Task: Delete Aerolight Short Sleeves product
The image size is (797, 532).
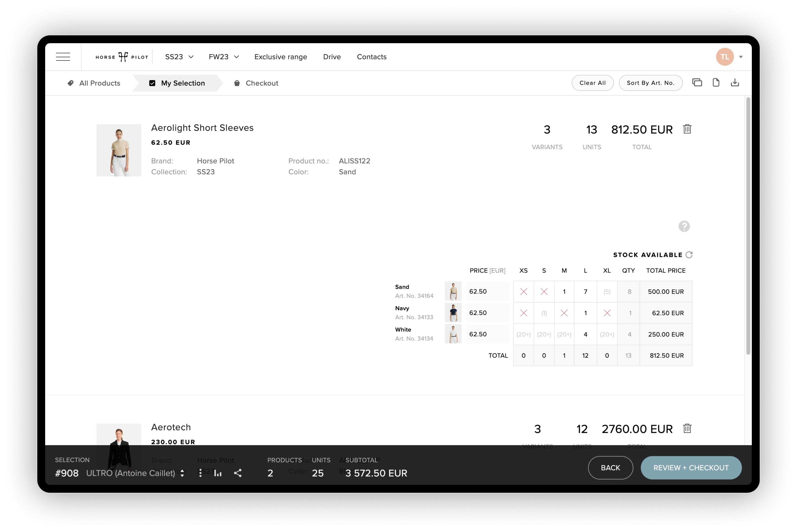Action: 687,129
